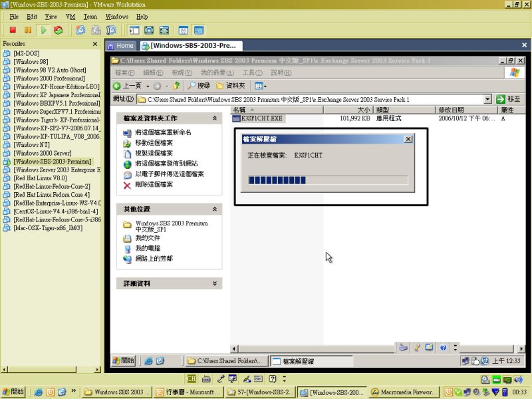
Task: Sort by the 類型 column header
Action: (x=404, y=110)
